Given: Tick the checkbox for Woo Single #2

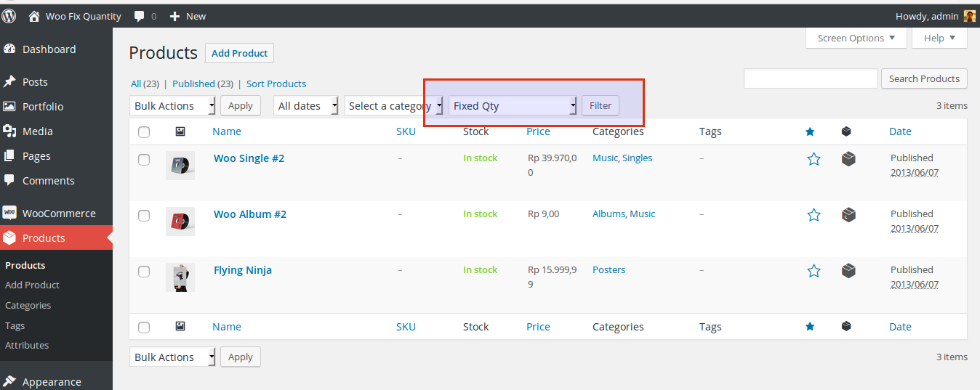Looking at the screenshot, I should click(x=144, y=160).
